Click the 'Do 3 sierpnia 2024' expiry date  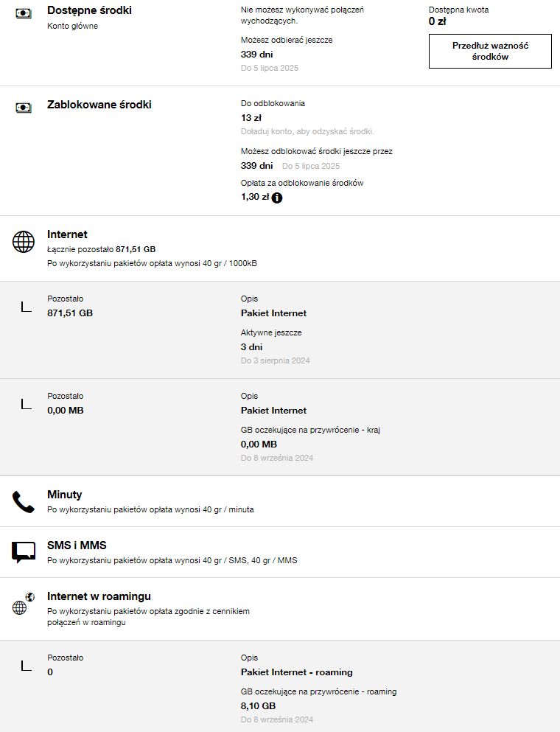[x=276, y=361]
